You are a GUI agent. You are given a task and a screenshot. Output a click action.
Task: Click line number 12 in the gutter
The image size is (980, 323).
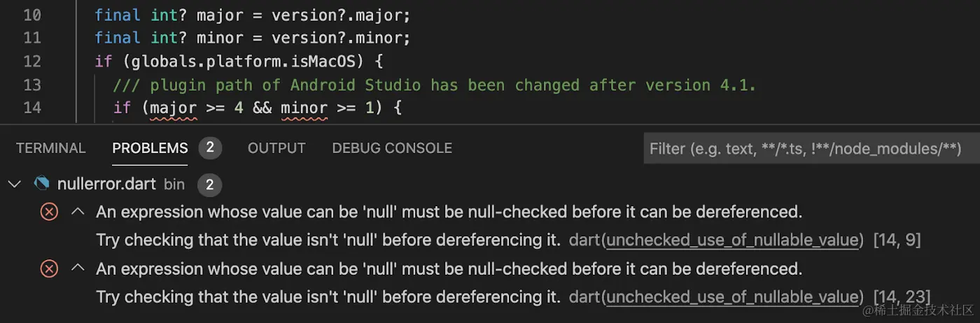(x=32, y=62)
